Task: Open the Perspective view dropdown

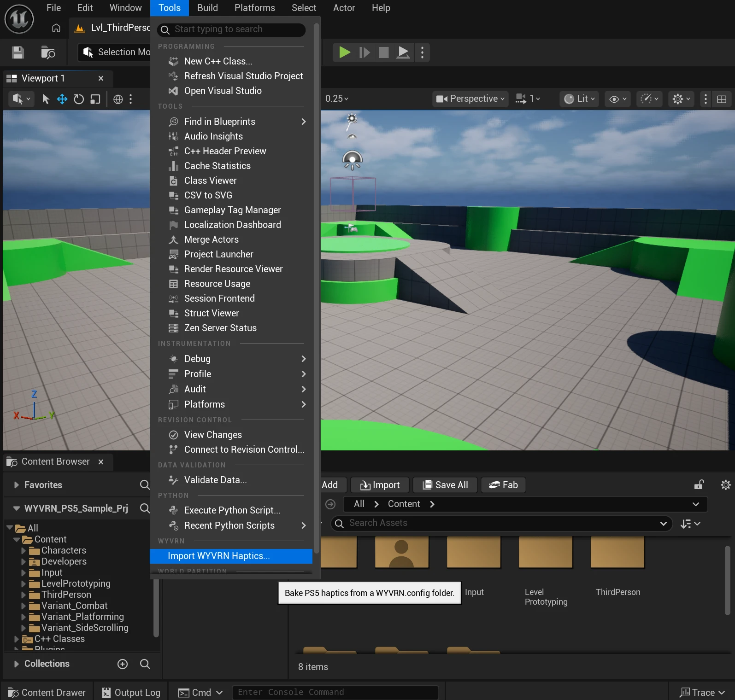Action: tap(470, 99)
